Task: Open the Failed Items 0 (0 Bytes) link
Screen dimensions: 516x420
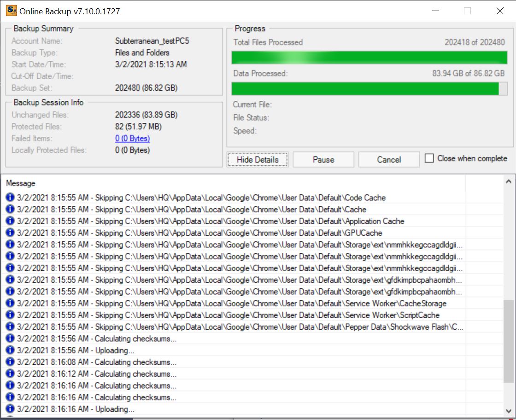Action: click(132, 138)
